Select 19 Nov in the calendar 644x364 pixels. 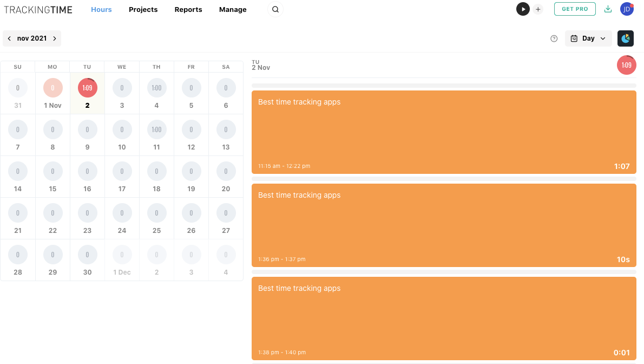tap(191, 177)
